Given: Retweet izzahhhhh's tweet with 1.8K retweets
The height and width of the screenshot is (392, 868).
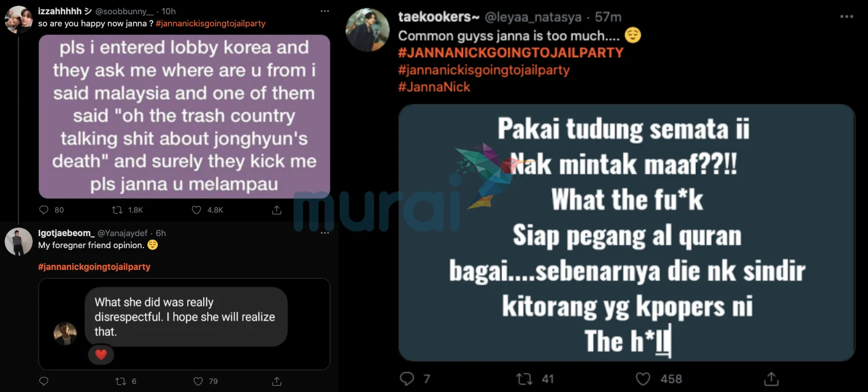Looking at the screenshot, I should pyautogui.click(x=118, y=210).
